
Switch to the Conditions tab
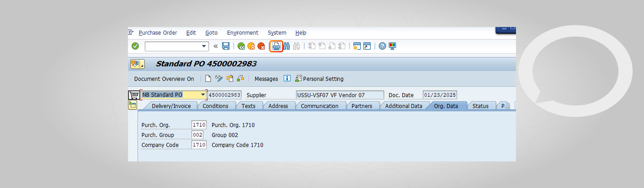[x=215, y=106]
